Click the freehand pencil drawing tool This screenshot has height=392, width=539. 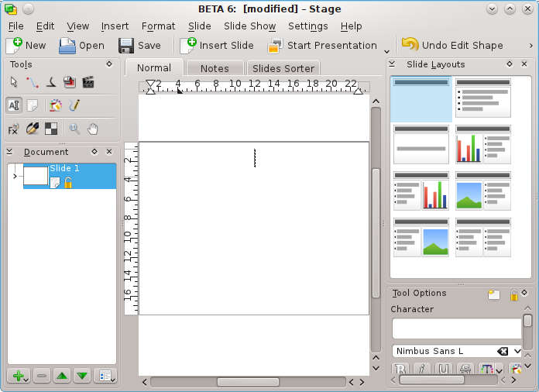74,105
